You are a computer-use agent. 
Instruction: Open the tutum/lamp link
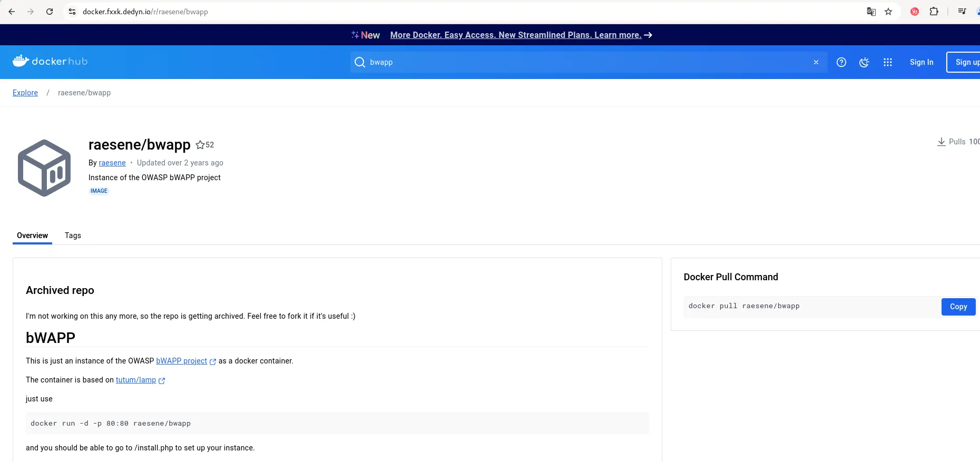click(x=136, y=380)
